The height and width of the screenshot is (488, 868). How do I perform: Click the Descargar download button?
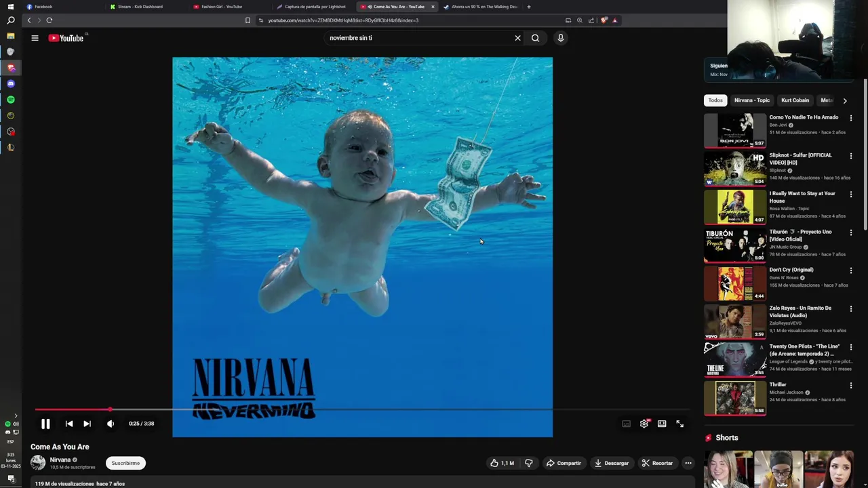coord(612,463)
